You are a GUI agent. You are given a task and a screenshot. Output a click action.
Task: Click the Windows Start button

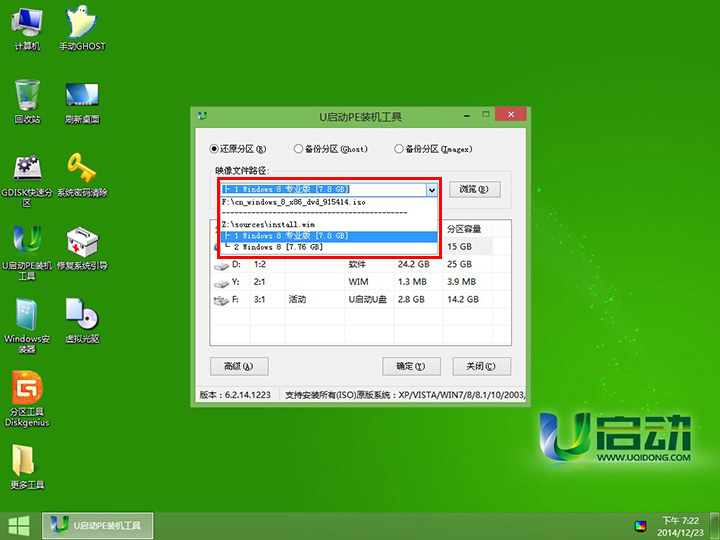pyautogui.click(x=19, y=526)
